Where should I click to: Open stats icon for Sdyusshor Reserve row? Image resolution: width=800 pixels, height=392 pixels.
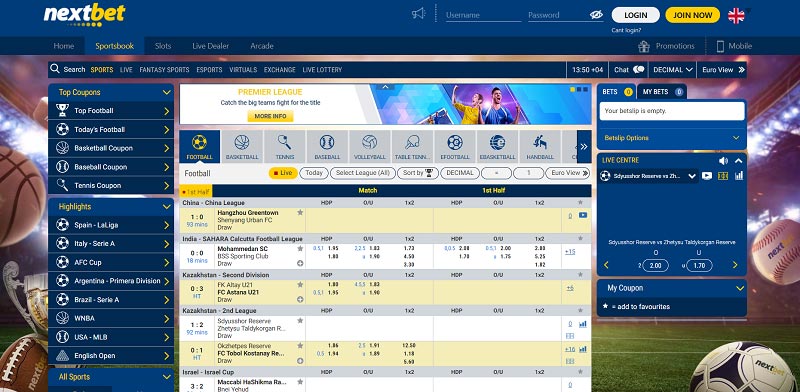(583, 324)
